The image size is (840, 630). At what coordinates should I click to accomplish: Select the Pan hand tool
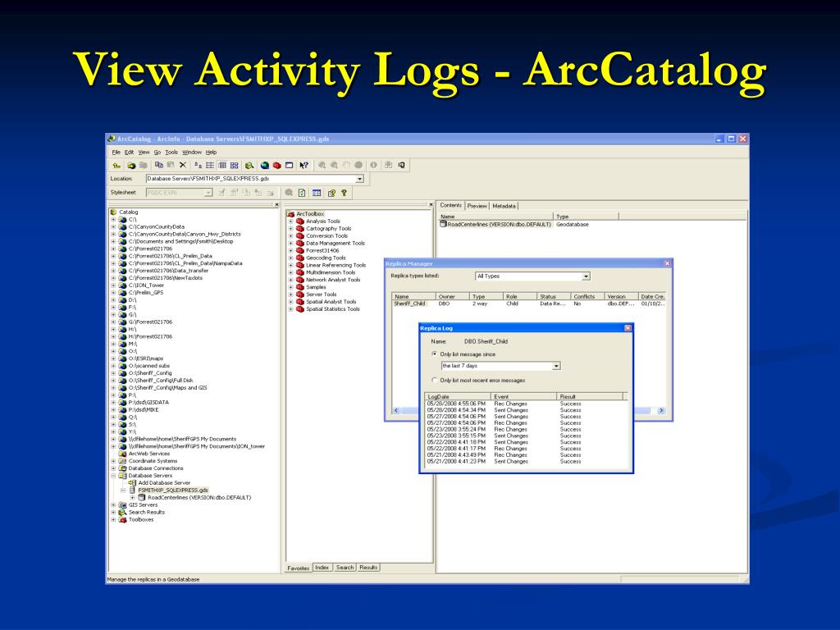pyautogui.click(x=347, y=166)
